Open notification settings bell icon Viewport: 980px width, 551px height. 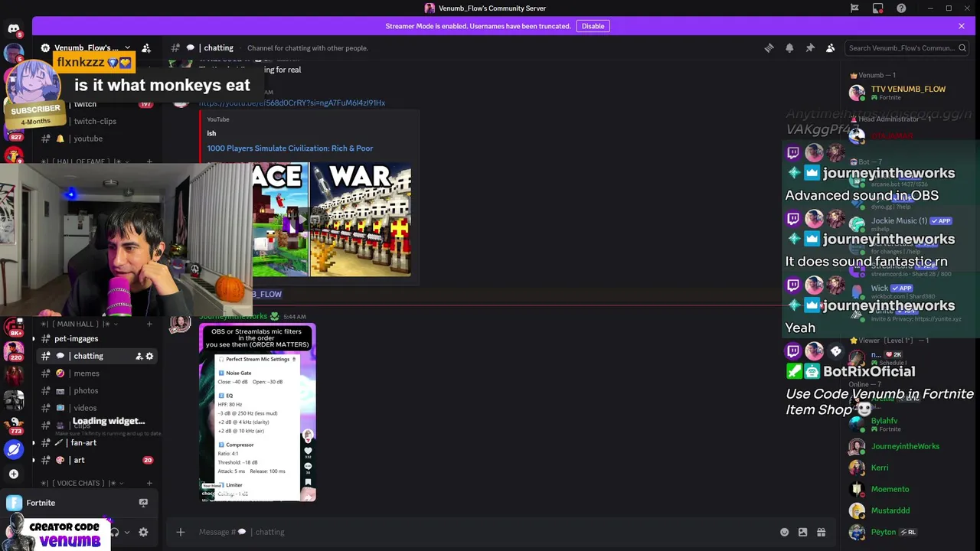[789, 48]
